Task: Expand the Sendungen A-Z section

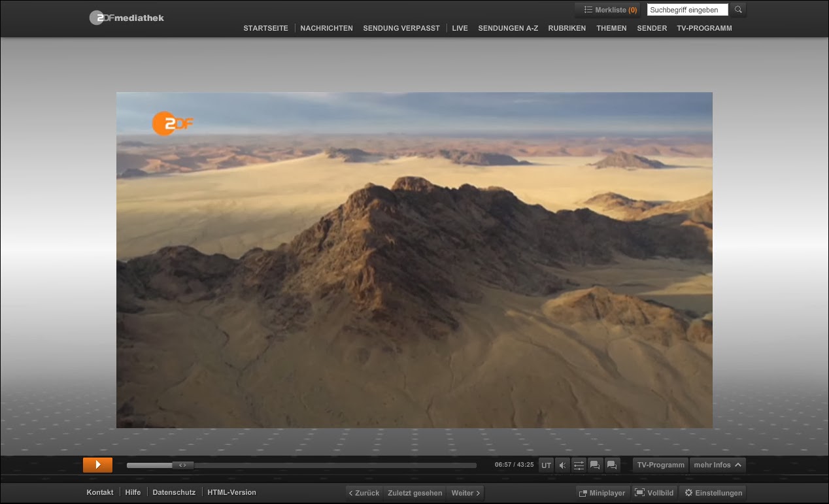Action: [508, 28]
